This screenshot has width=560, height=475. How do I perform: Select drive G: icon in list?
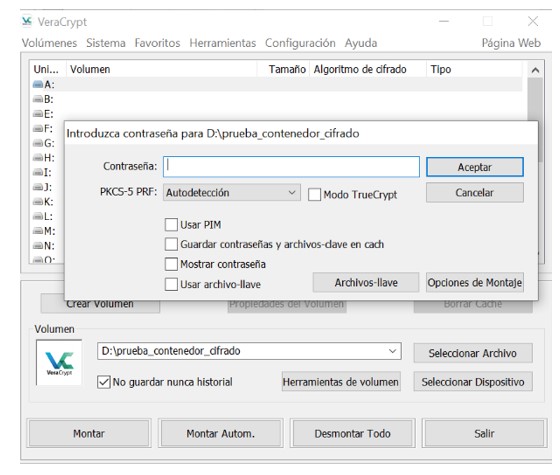(x=38, y=143)
